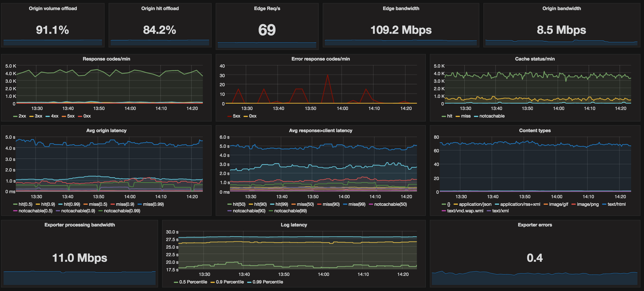The image size is (644, 291).
Task: Toggle miss(99) in response>client latency legend
Action: (357, 204)
